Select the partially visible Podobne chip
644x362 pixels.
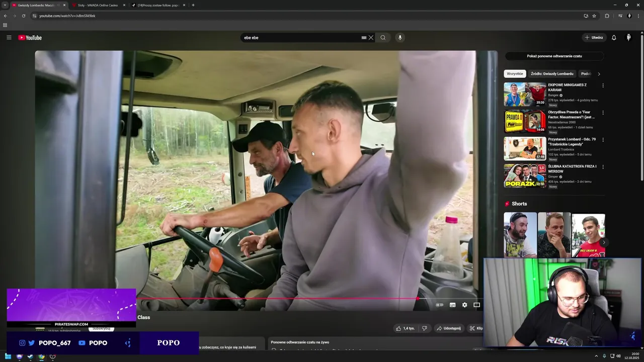[586, 74]
